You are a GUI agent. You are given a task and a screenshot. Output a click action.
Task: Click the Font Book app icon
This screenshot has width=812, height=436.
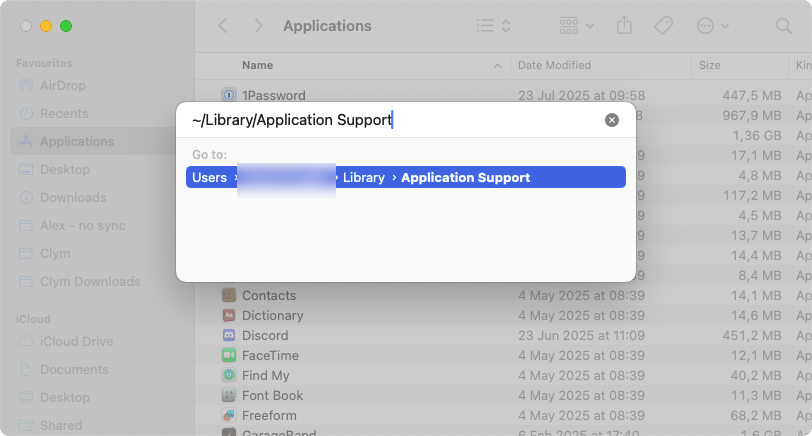(228, 396)
